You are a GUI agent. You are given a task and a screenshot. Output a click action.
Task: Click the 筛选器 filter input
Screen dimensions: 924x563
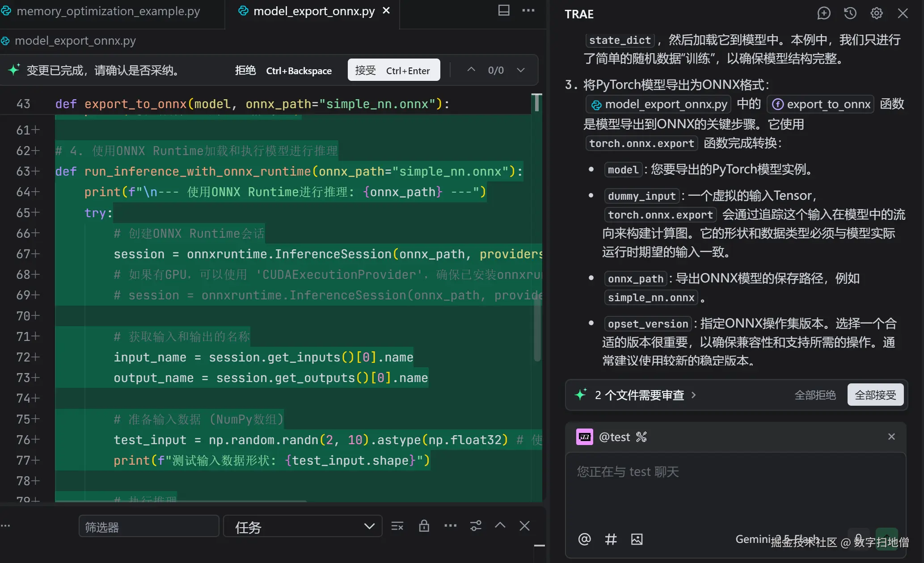[x=149, y=527]
